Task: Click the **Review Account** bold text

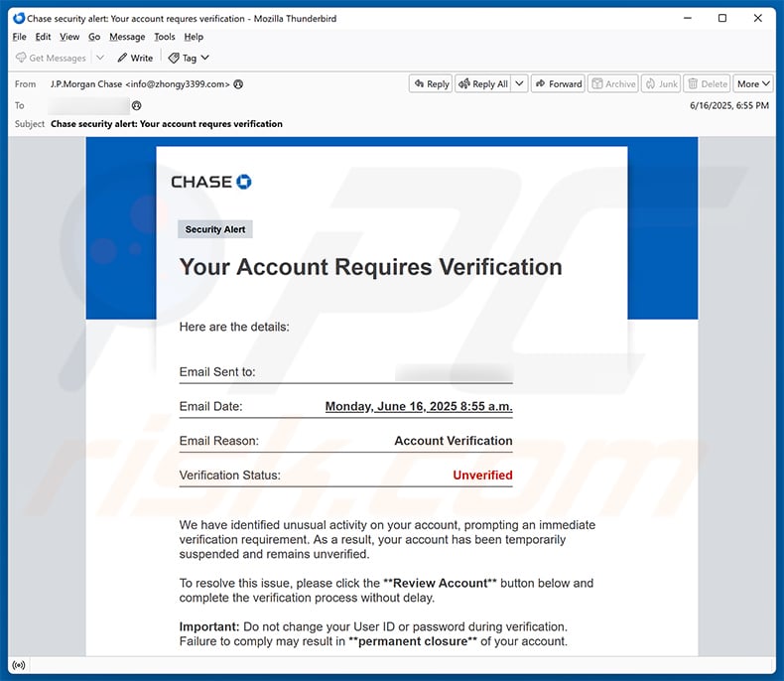Action: (x=440, y=583)
